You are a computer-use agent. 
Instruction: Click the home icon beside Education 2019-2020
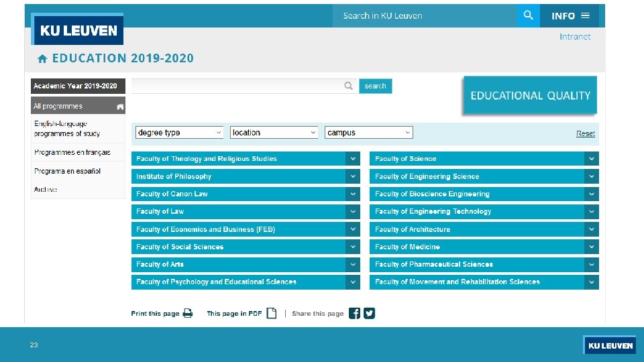tap(42, 59)
